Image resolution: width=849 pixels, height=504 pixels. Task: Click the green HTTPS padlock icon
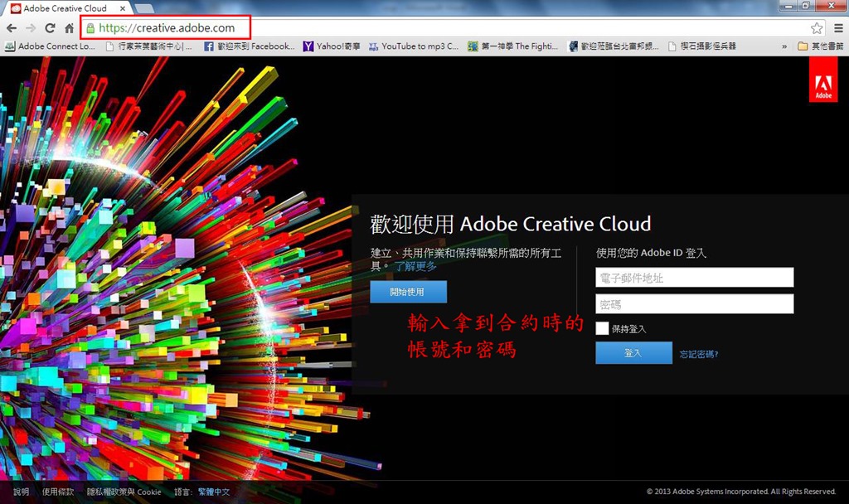point(90,28)
